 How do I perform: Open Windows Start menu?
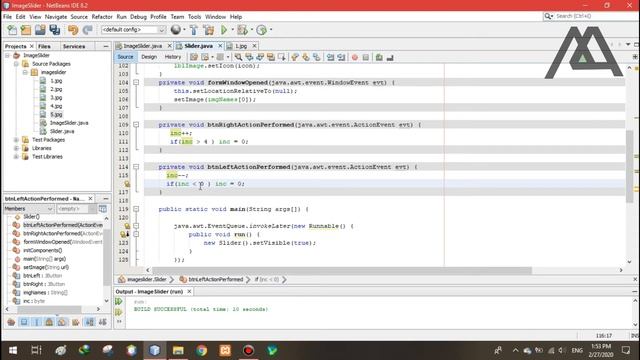13,350
